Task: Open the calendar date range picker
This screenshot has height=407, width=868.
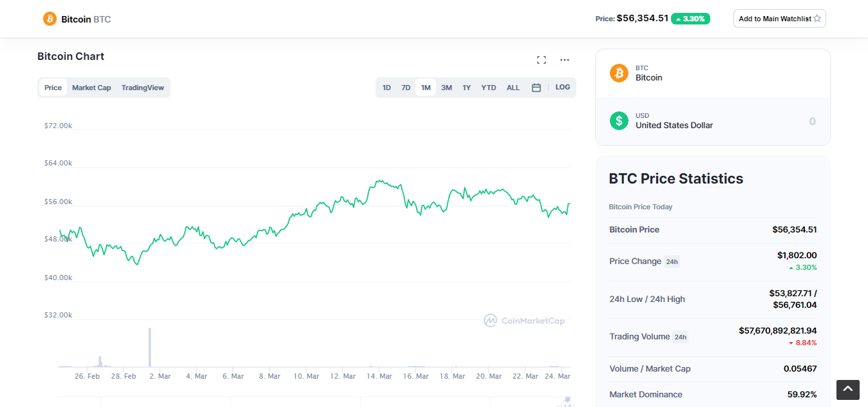Action: pos(536,88)
